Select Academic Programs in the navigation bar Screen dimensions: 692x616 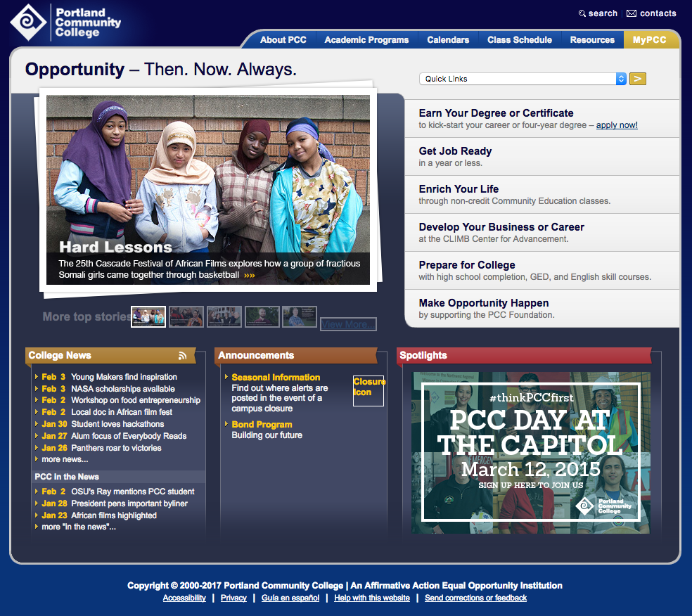click(366, 39)
